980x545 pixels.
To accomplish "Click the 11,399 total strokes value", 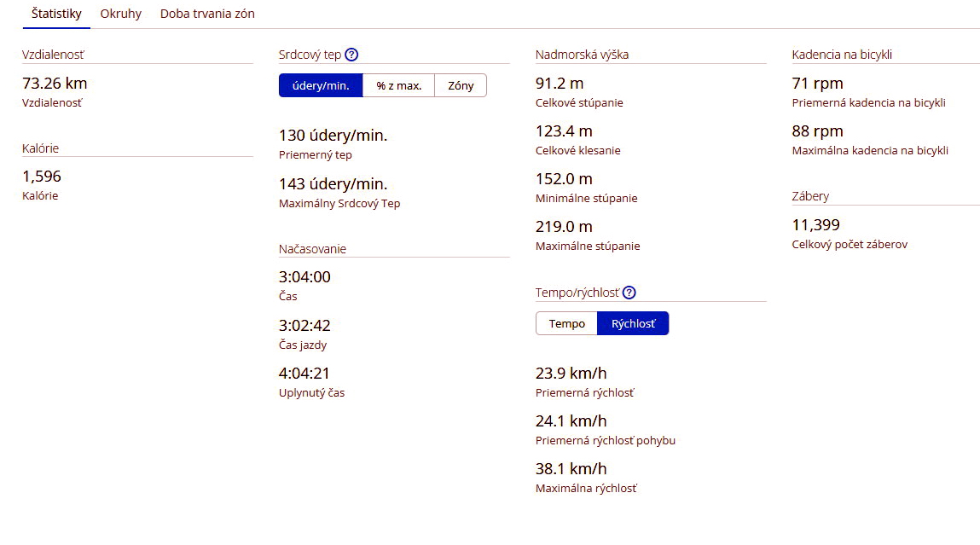I will click(815, 225).
